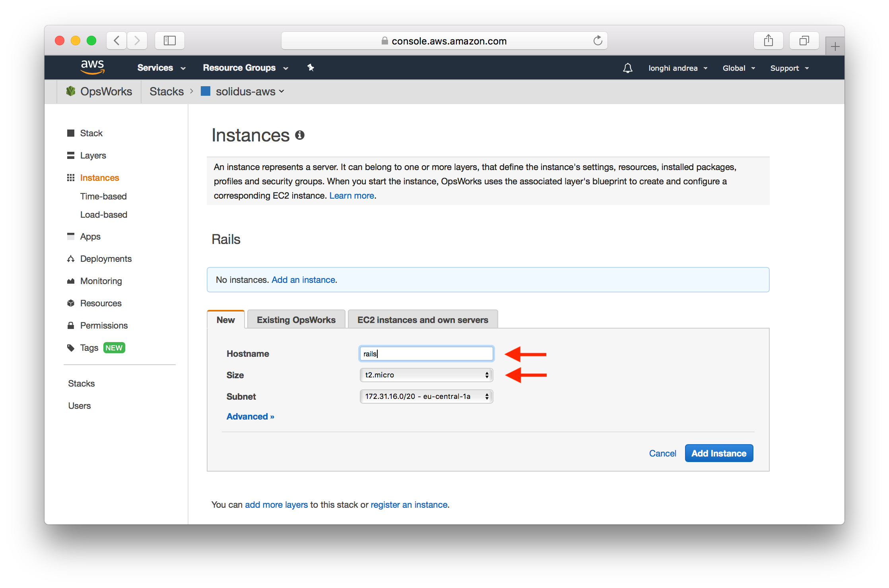Click the info icon beside Instances heading
Image resolution: width=889 pixels, height=588 pixels.
tap(300, 135)
